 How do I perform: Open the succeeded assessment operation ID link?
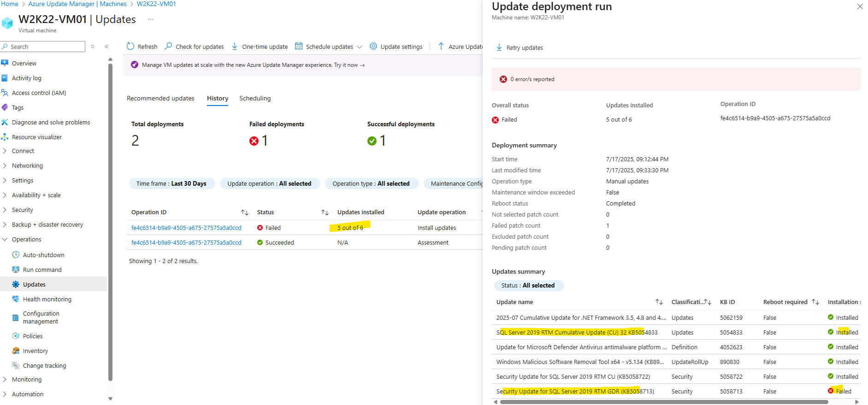click(186, 243)
